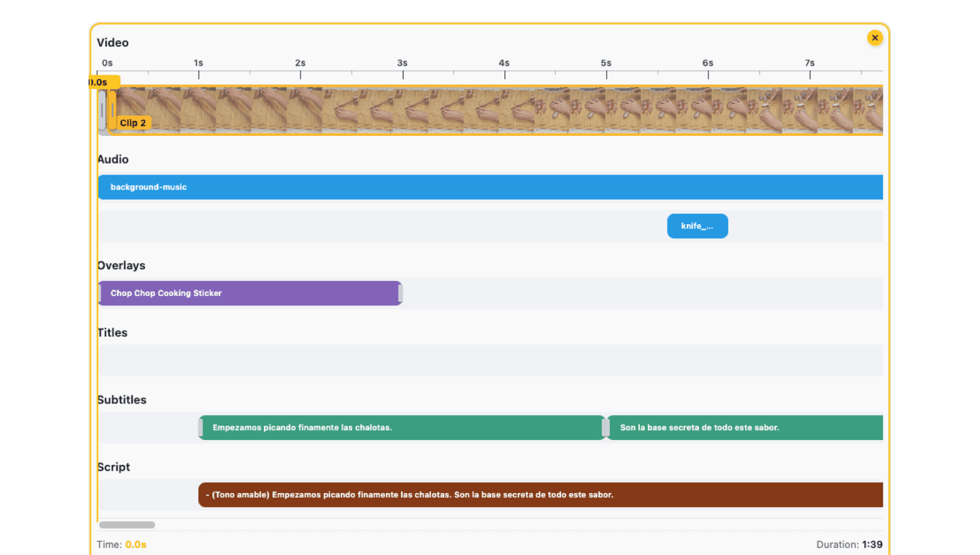Click video thumbnail at the 7s mark
The image size is (980, 555).
pos(810,110)
